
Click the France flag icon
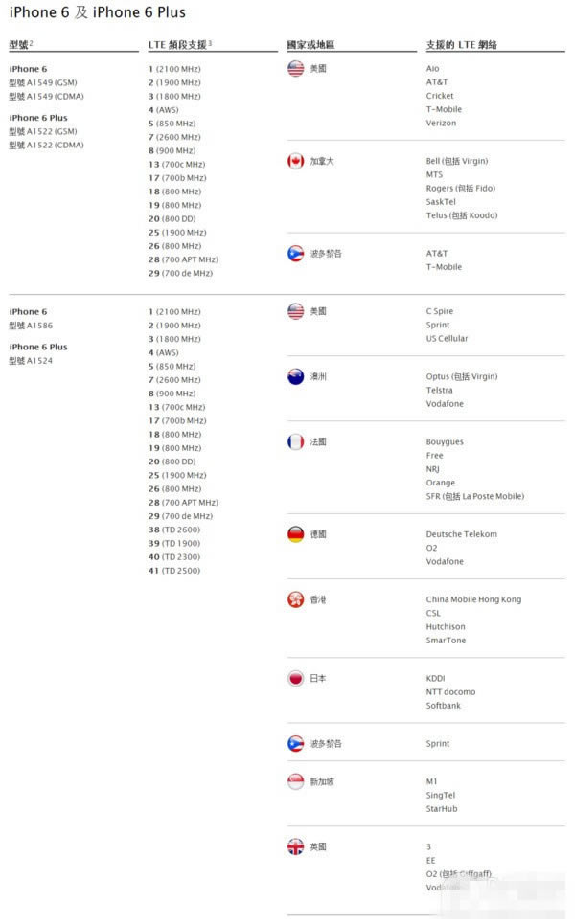(295, 441)
